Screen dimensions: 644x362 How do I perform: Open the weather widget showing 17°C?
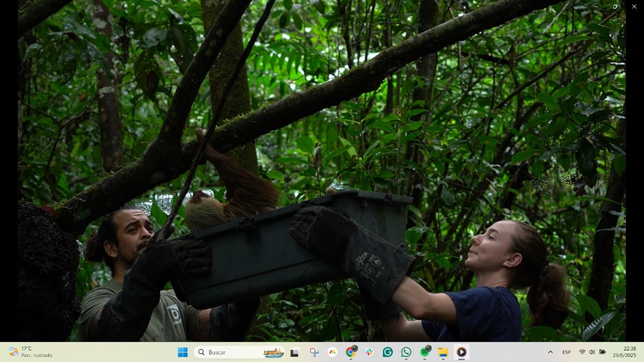pyautogui.click(x=30, y=352)
